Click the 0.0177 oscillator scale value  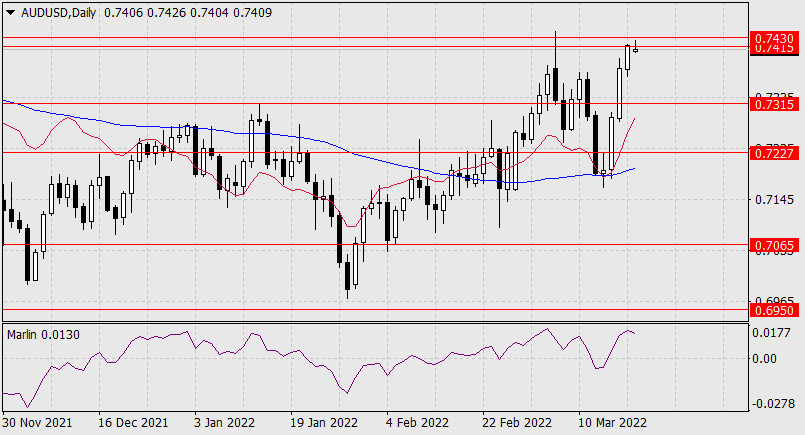(x=771, y=333)
